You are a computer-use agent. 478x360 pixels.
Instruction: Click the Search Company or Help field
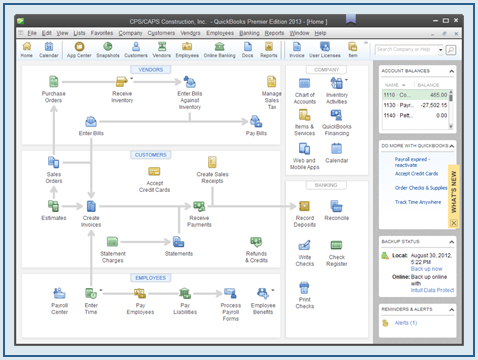click(x=406, y=50)
